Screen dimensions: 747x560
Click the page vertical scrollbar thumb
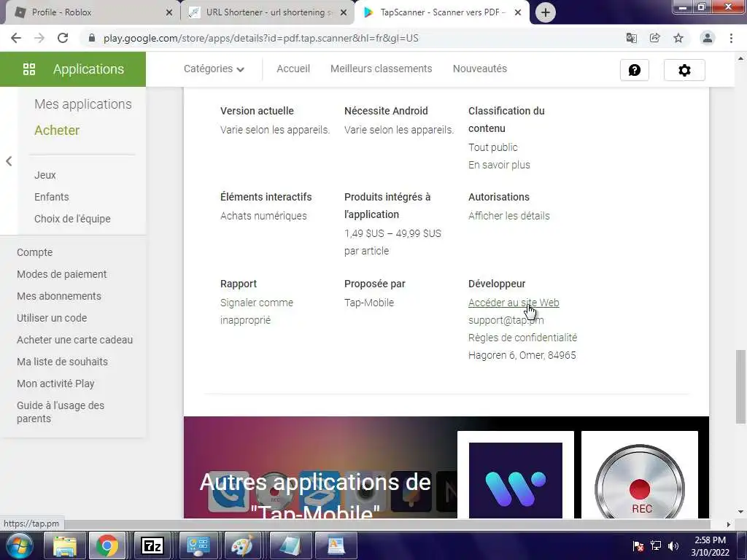click(740, 386)
